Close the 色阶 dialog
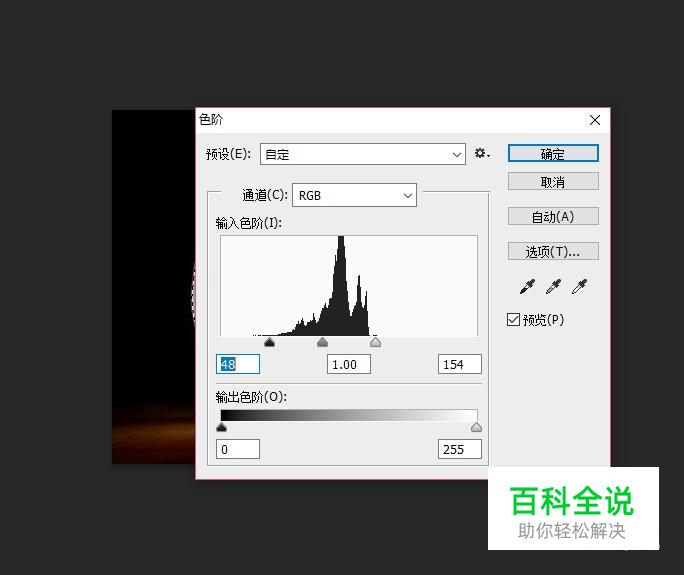684x575 pixels. [x=595, y=120]
